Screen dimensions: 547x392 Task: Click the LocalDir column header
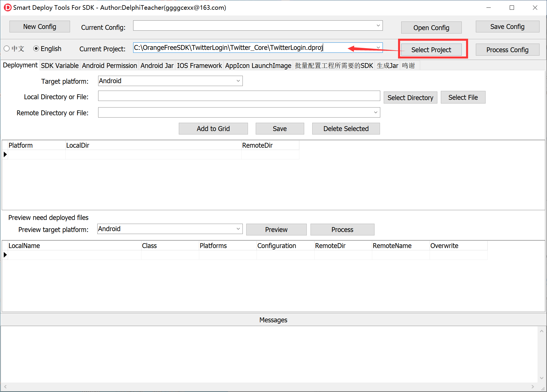154,145
